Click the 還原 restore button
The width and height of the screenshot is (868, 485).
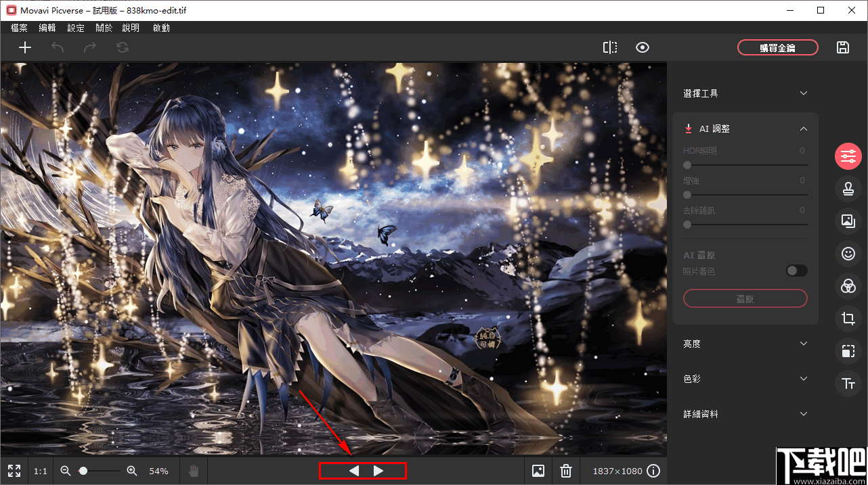(x=745, y=298)
